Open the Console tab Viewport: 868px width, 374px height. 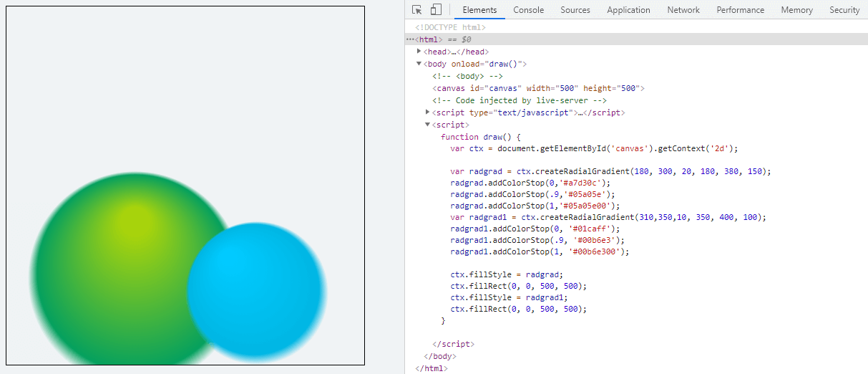(x=529, y=10)
